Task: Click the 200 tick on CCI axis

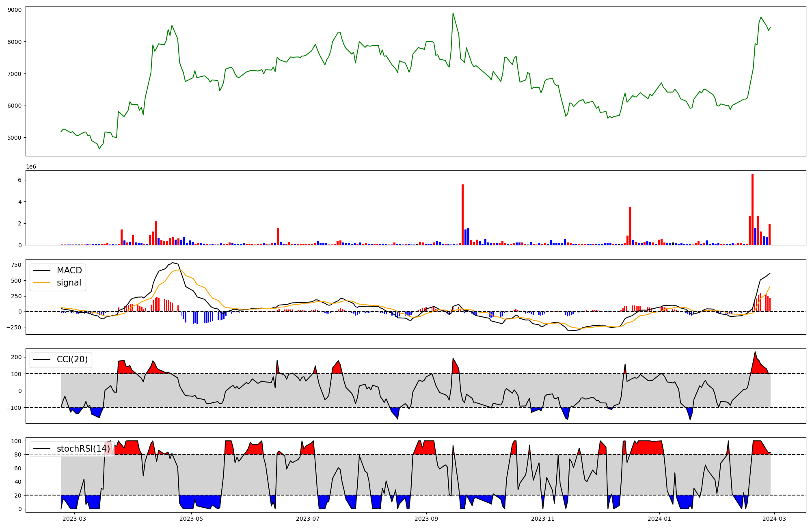Action: click(17, 357)
